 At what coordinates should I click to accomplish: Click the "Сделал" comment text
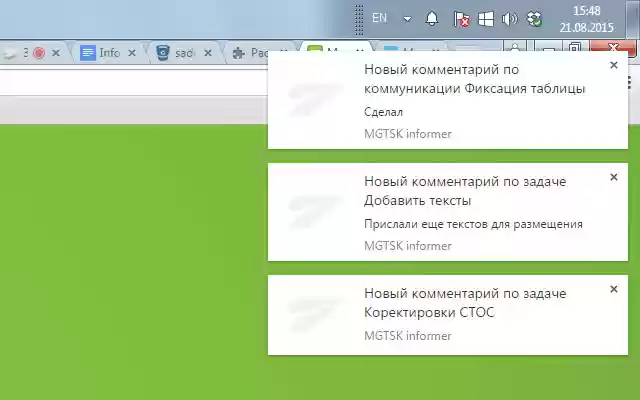click(x=383, y=112)
